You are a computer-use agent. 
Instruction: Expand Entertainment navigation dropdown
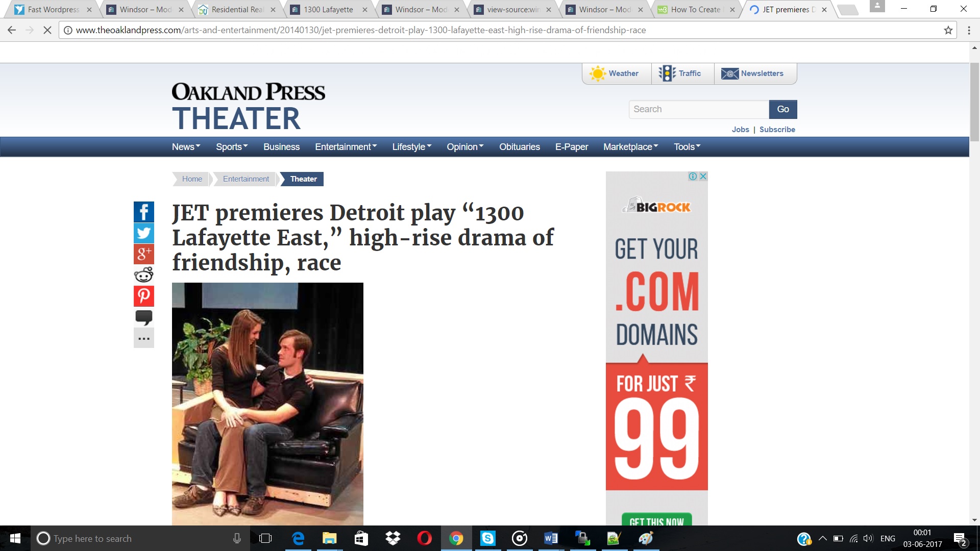pos(346,147)
